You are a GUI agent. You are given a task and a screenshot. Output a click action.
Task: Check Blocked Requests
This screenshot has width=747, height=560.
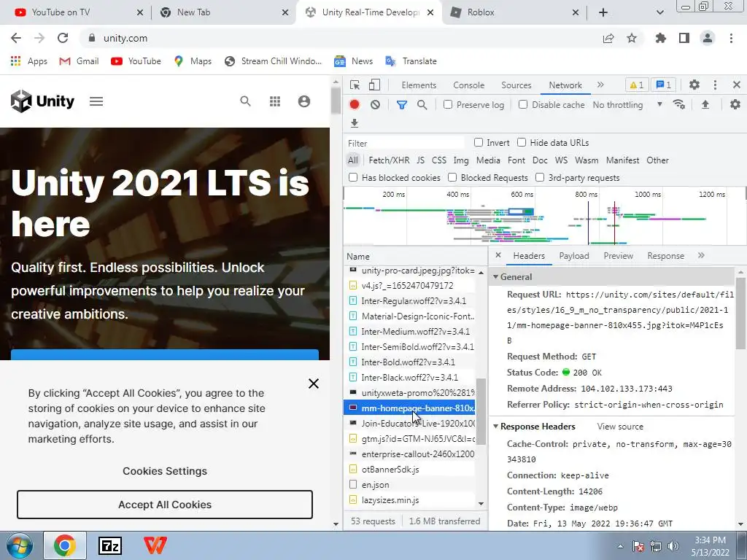(x=452, y=178)
